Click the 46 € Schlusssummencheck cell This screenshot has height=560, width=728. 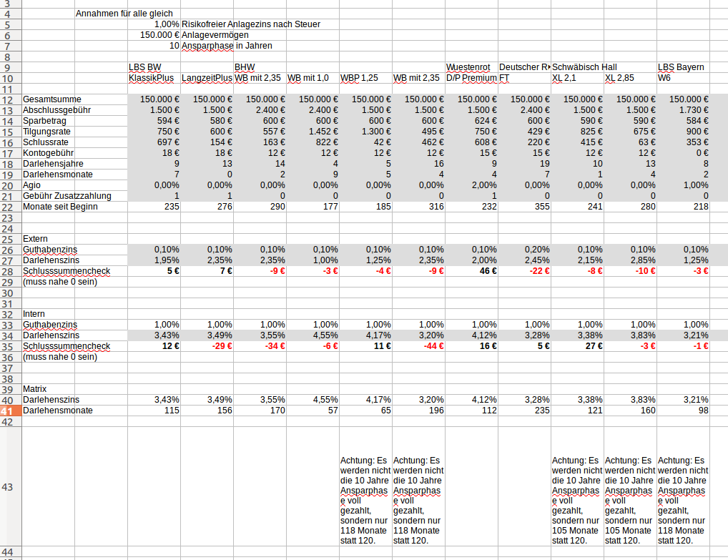pos(472,271)
